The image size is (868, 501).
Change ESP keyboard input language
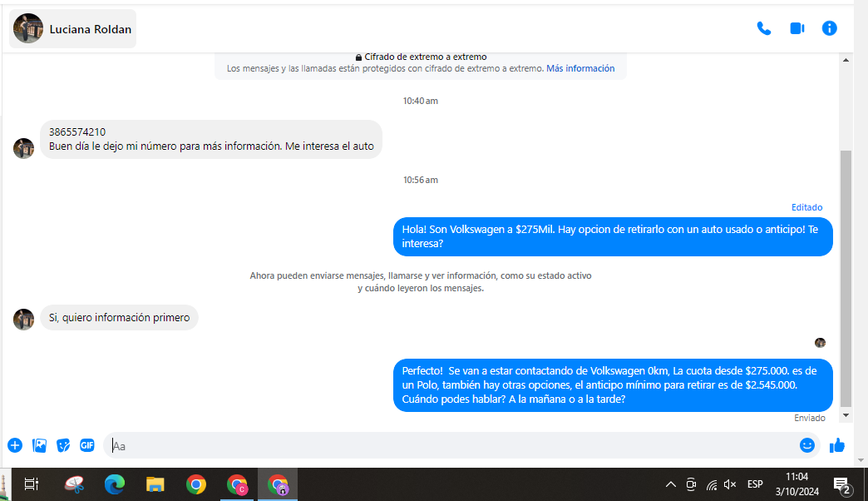755,484
